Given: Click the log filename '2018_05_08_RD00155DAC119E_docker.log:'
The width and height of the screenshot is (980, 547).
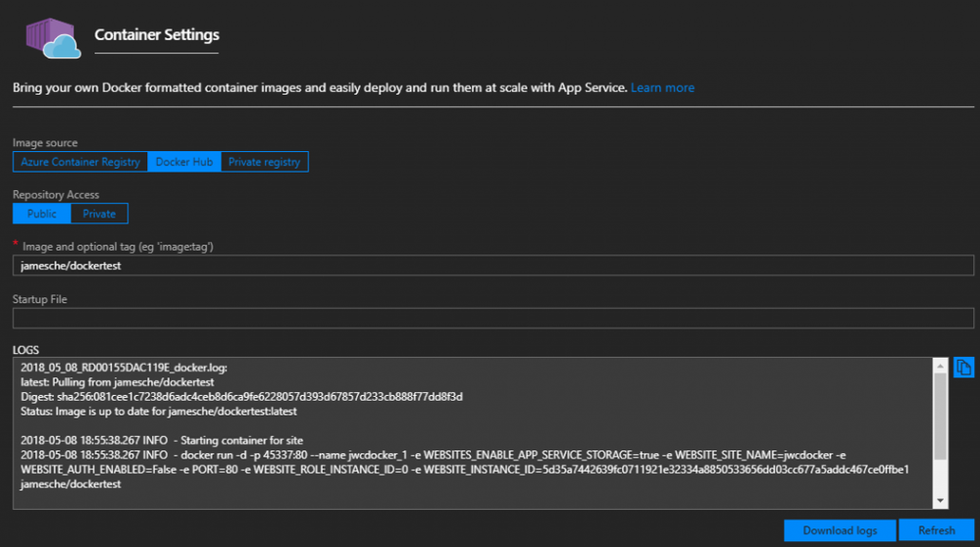Looking at the screenshot, I should tap(124, 368).
